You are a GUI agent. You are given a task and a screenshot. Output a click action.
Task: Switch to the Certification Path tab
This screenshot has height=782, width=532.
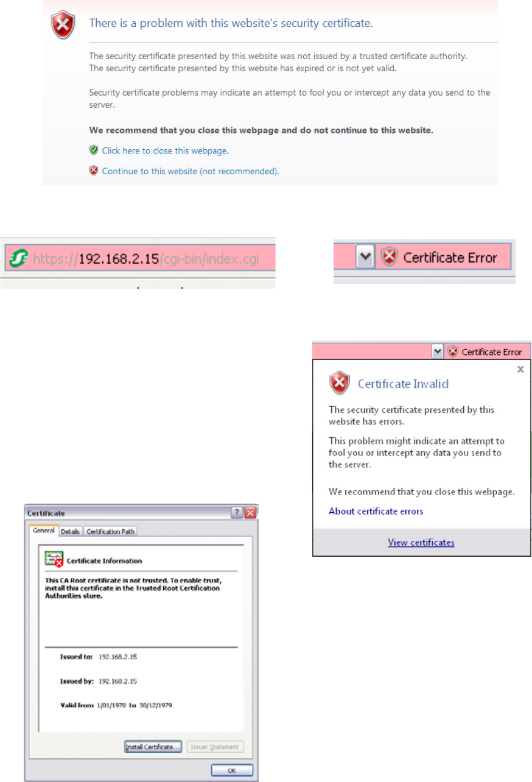point(110,532)
